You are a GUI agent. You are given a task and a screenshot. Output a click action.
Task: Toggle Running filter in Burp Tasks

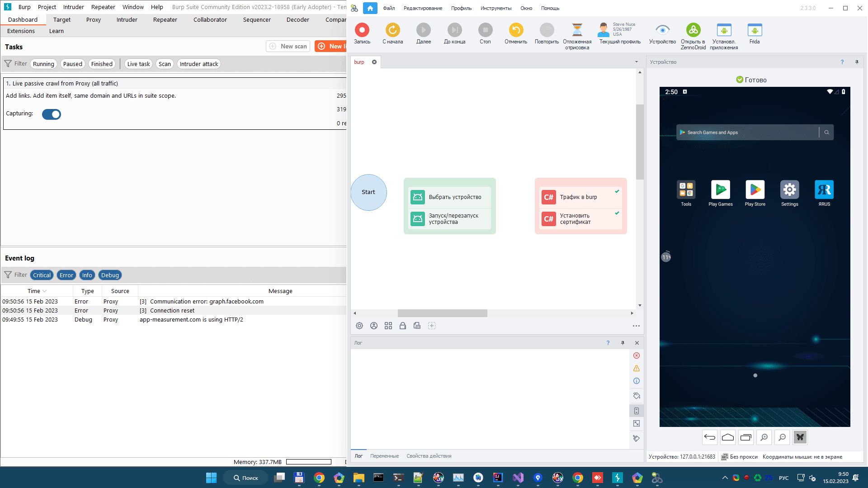pyautogui.click(x=43, y=64)
